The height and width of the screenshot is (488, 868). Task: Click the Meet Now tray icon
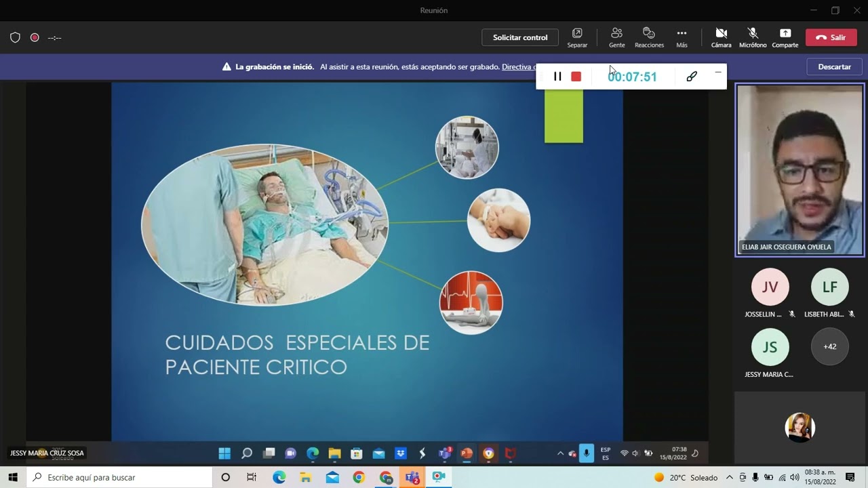[743, 477]
